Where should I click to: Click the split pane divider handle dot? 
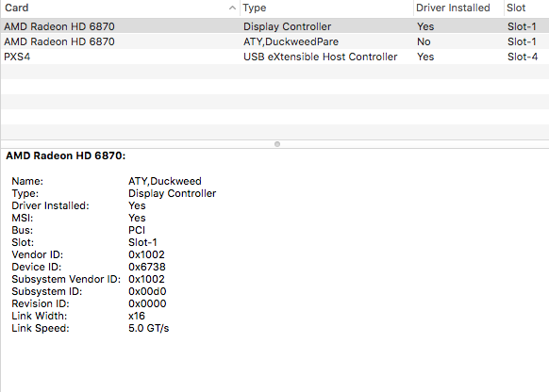point(277,144)
